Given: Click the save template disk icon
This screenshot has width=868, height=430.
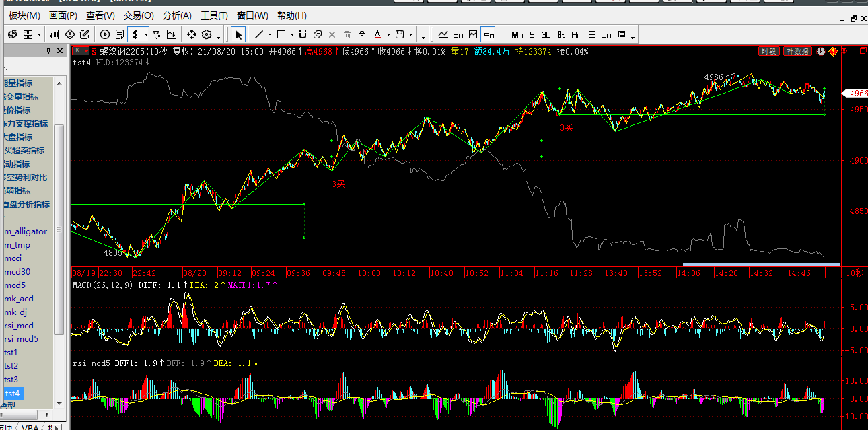Looking at the screenshot, I should (x=400, y=34).
